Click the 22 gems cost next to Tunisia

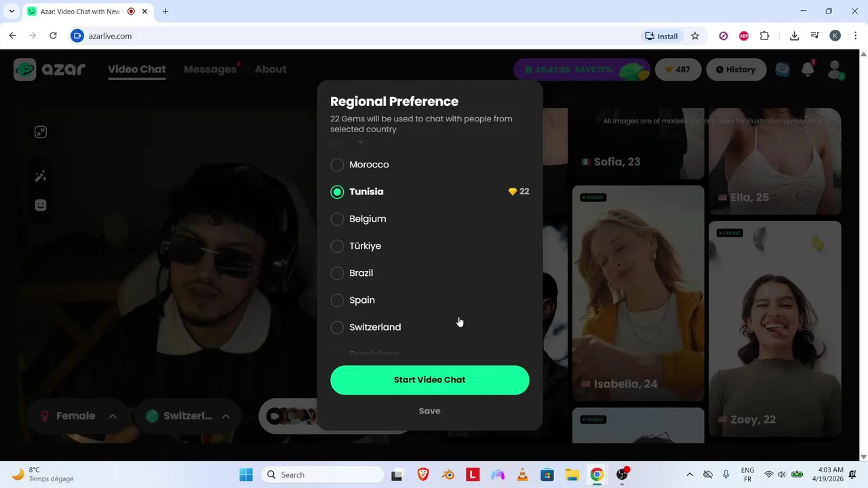coord(519,192)
